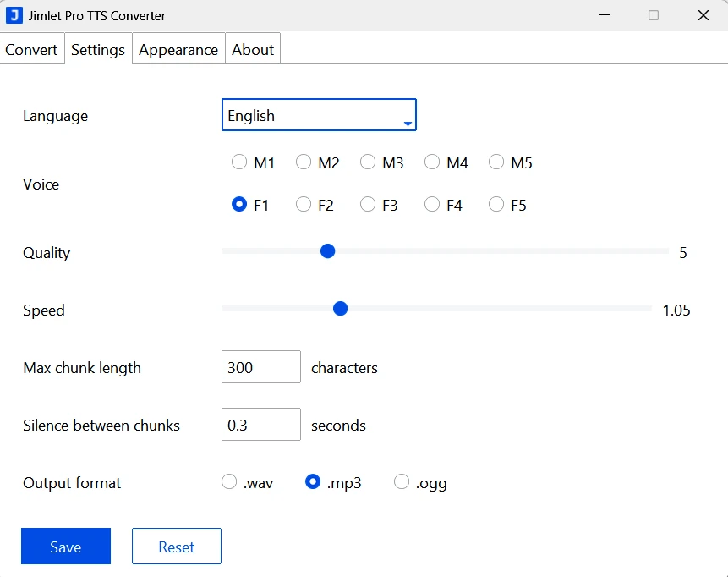Choose .ogg output format
The width and height of the screenshot is (728, 577).
point(401,481)
